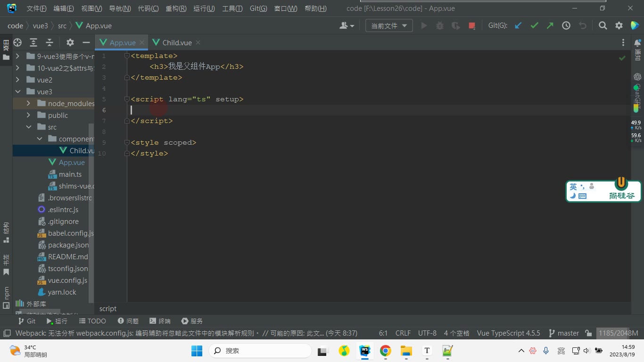Viewport: 644px width, 362px height.
Task: Click the red Stop run button
Action: [472, 26]
